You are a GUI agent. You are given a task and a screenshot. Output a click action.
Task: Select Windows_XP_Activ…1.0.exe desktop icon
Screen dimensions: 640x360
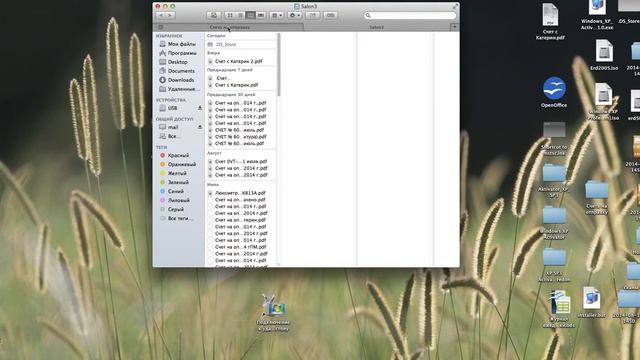click(x=597, y=15)
